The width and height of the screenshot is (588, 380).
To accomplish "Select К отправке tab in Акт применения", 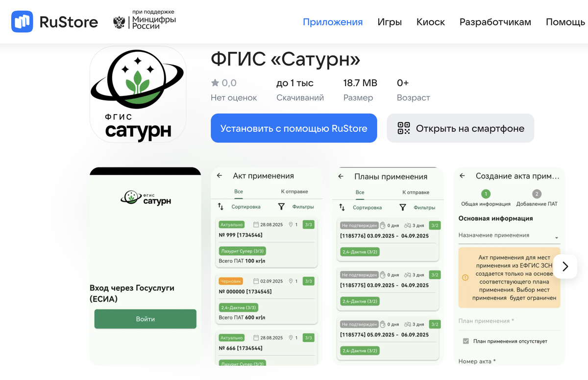I will [294, 191].
